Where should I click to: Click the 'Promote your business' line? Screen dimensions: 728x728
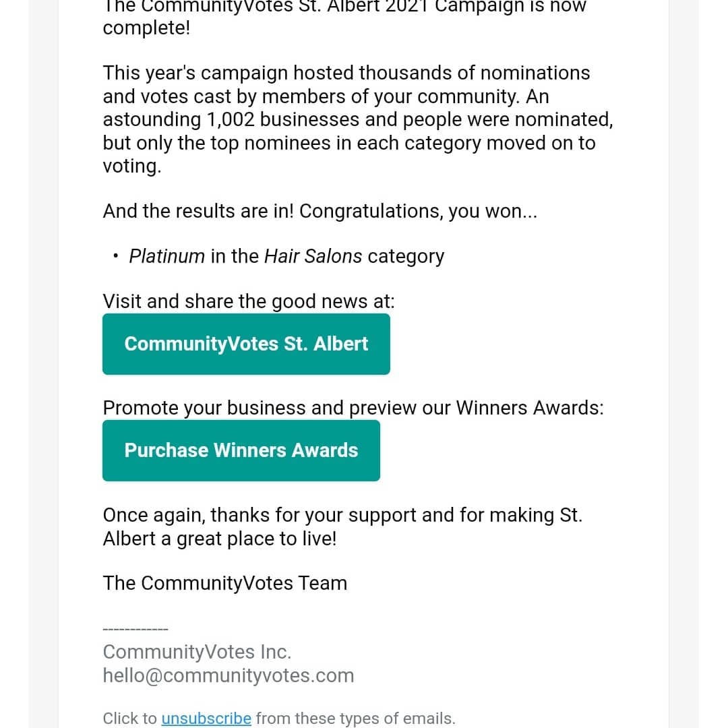click(353, 408)
